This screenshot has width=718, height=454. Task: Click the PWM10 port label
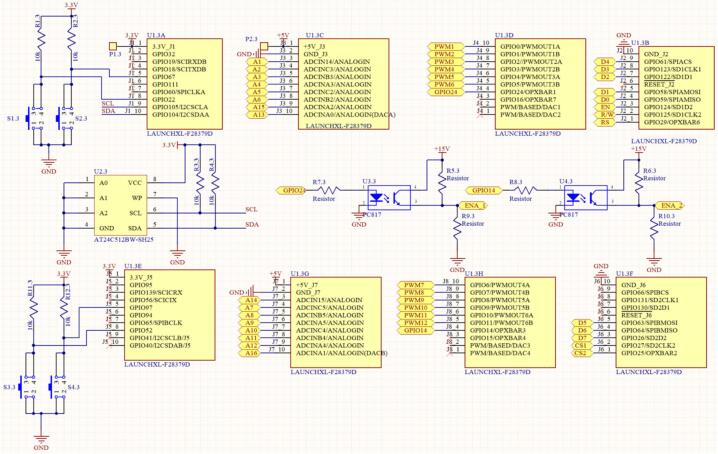pyautogui.click(x=413, y=308)
